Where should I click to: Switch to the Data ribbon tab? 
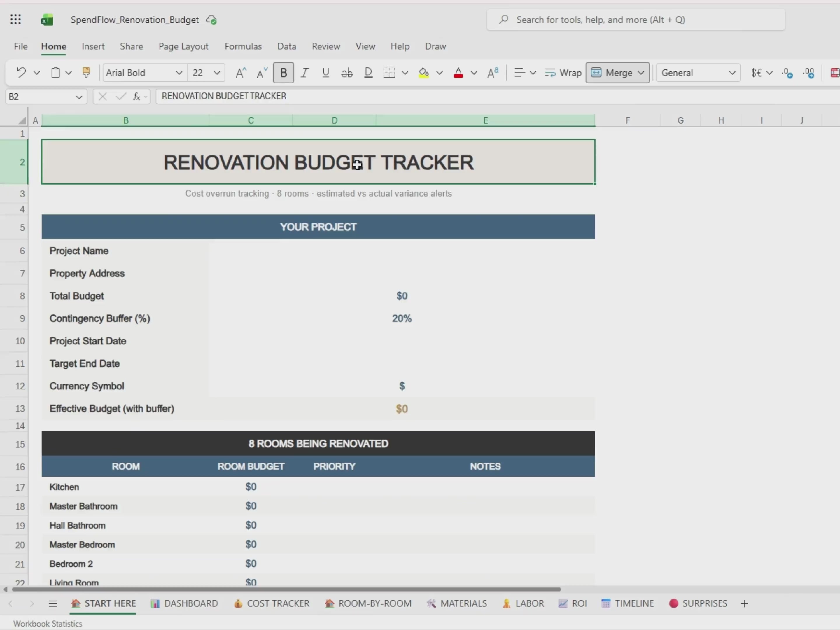tap(287, 46)
